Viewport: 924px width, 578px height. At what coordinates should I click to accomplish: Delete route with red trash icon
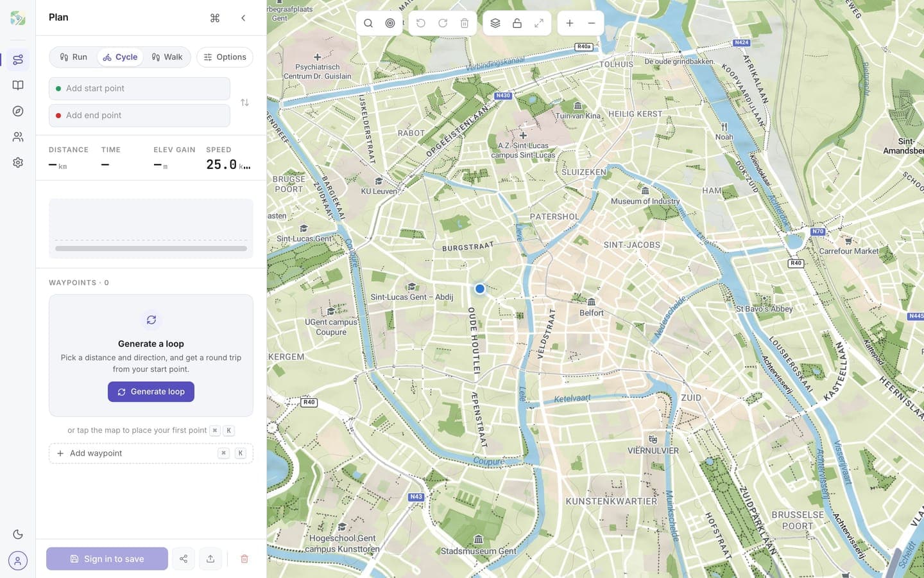(x=244, y=559)
